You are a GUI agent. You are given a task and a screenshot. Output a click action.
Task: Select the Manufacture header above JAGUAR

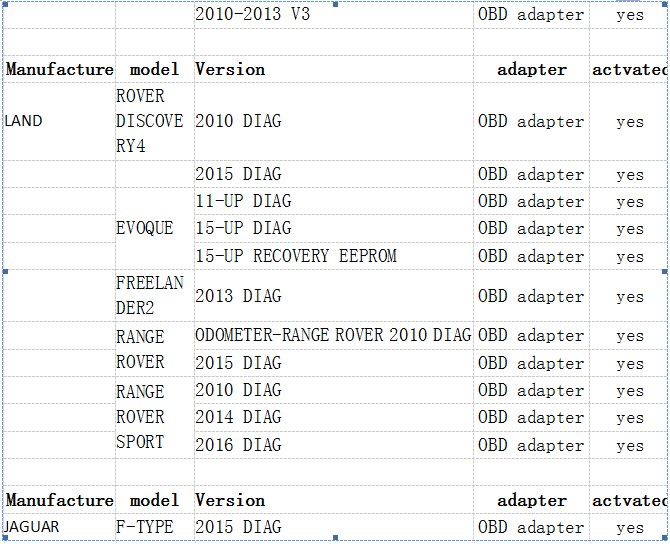click(59, 500)
